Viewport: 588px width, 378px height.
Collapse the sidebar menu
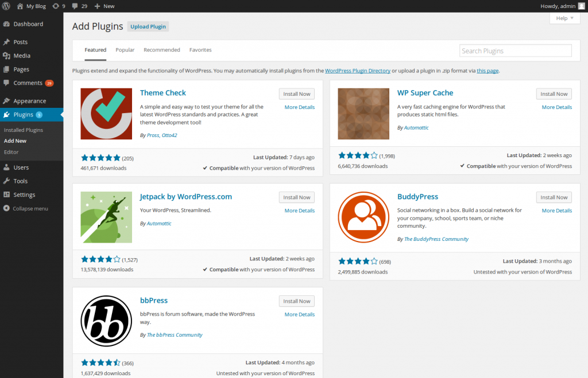coord(30,209)
